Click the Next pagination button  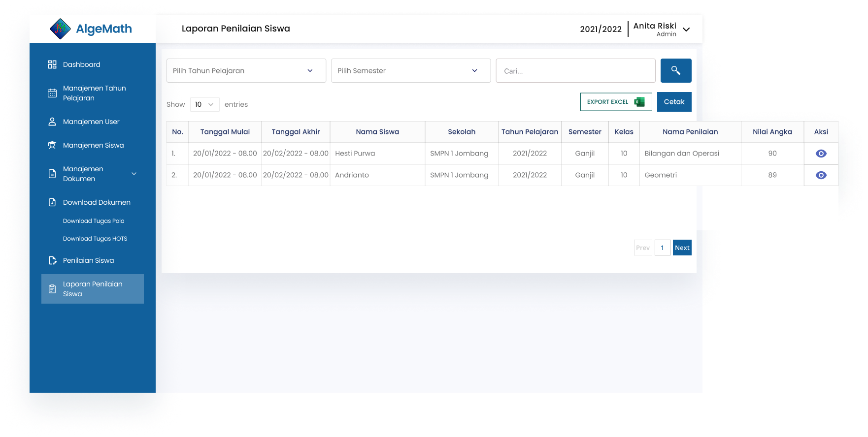click(x=682, y=248)
